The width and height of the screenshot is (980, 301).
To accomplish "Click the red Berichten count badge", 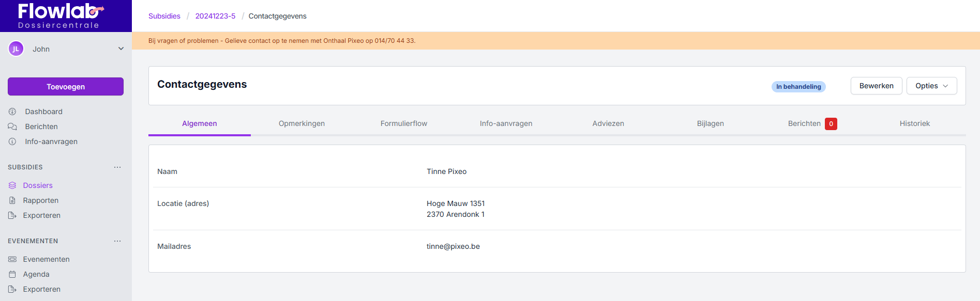I will [831, 124].
